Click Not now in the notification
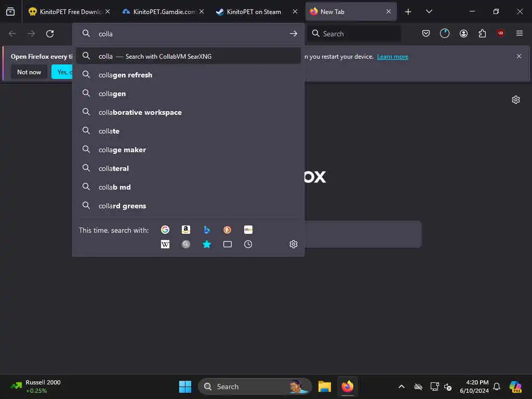The width and height of the screenshot is (532, 399). pyautogui.click(x=29, y=72)
